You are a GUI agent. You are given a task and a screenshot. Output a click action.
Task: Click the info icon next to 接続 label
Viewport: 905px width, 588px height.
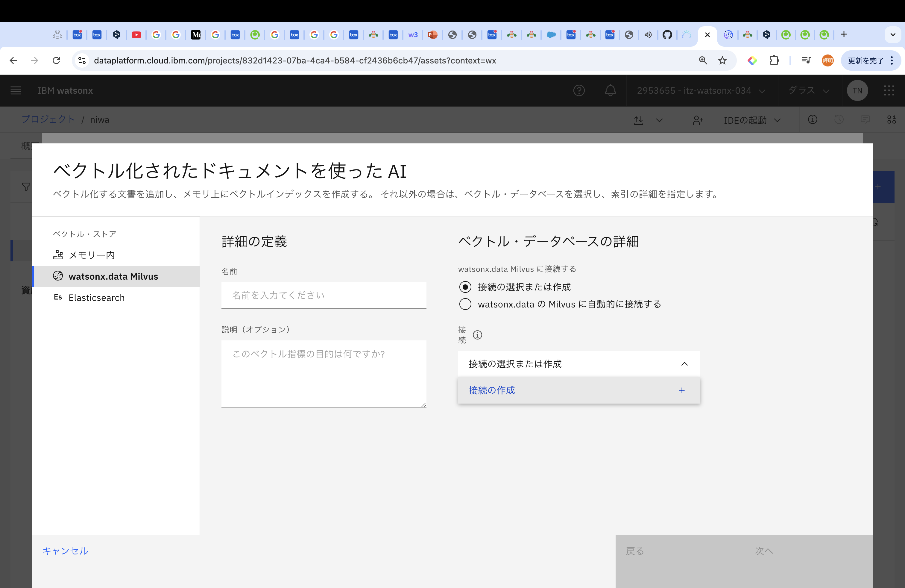click(477, 335)
